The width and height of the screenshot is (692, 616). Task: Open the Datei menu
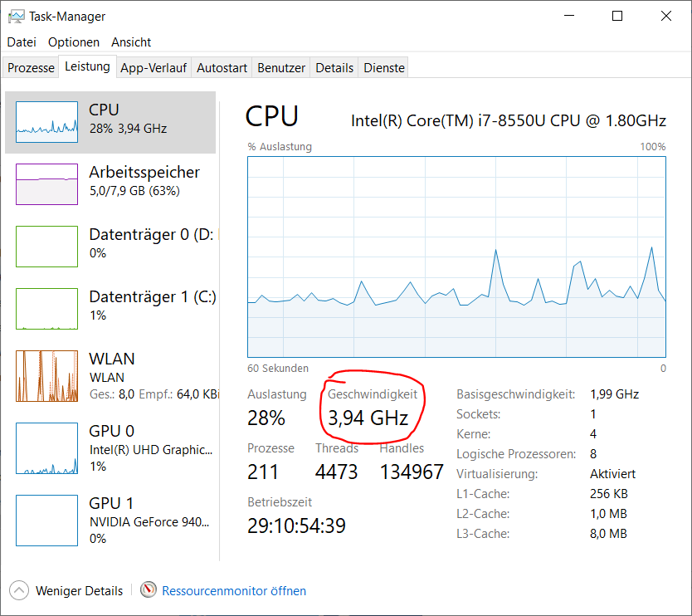(22, 42)
